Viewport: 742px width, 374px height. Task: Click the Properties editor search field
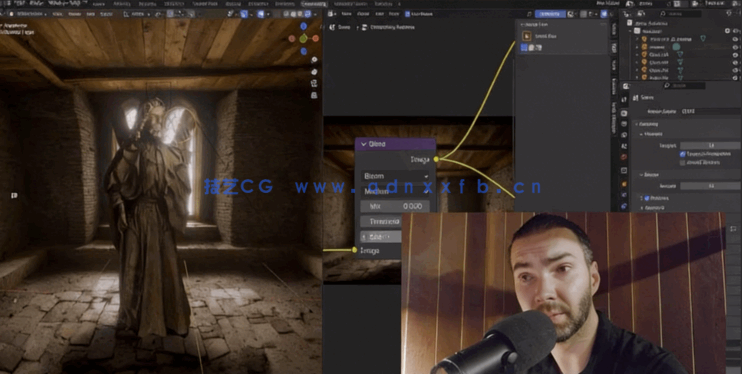click(684, 86)
